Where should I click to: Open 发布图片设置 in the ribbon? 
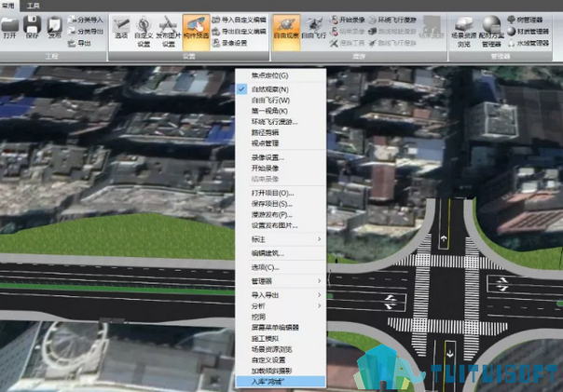tap(169, 32)
